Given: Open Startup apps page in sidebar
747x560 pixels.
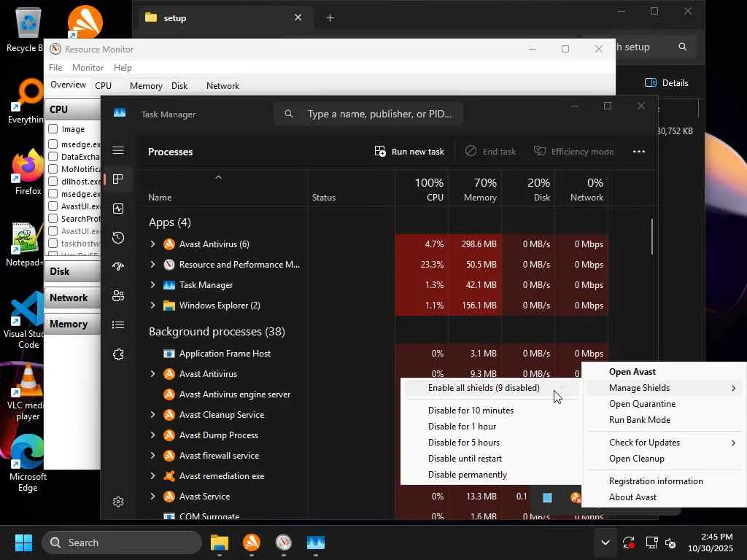Looking at the screenshot, I should click(x=118, y=267).
